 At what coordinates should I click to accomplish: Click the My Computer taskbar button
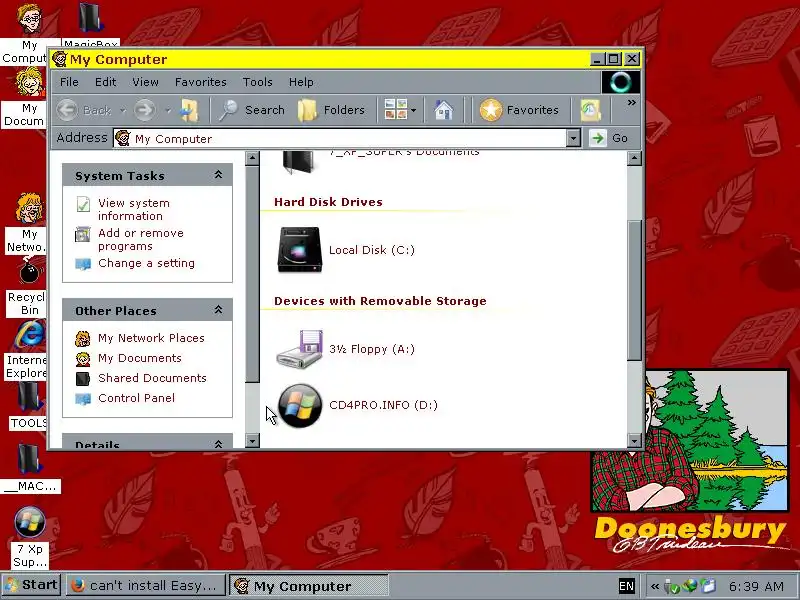pos(309,585)
